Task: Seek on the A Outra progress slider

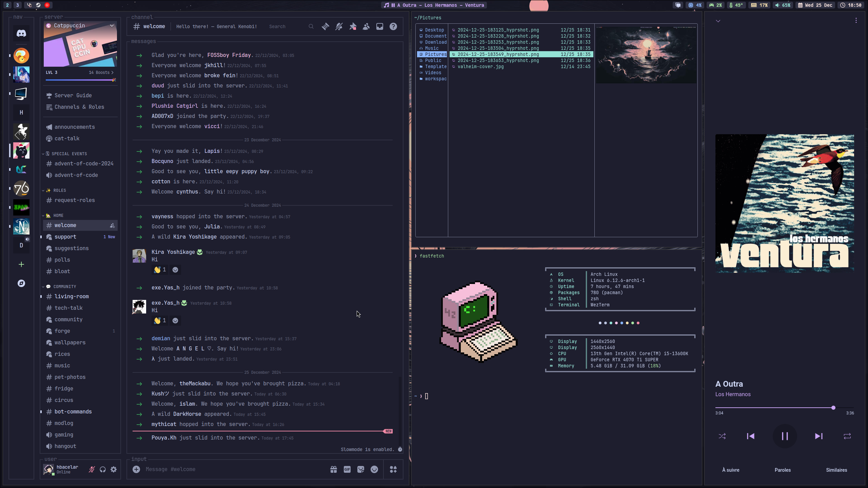Action: [785, 408]
